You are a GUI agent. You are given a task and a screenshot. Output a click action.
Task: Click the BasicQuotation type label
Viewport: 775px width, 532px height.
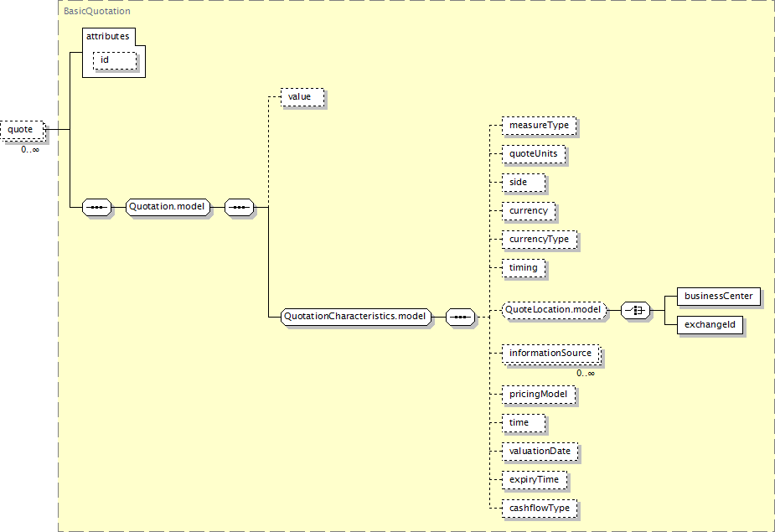(97, 12)
